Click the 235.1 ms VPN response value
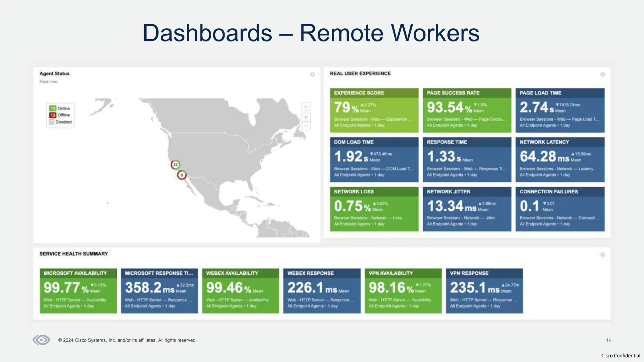Viewport: 644px width, 362px height. (475, 288)
